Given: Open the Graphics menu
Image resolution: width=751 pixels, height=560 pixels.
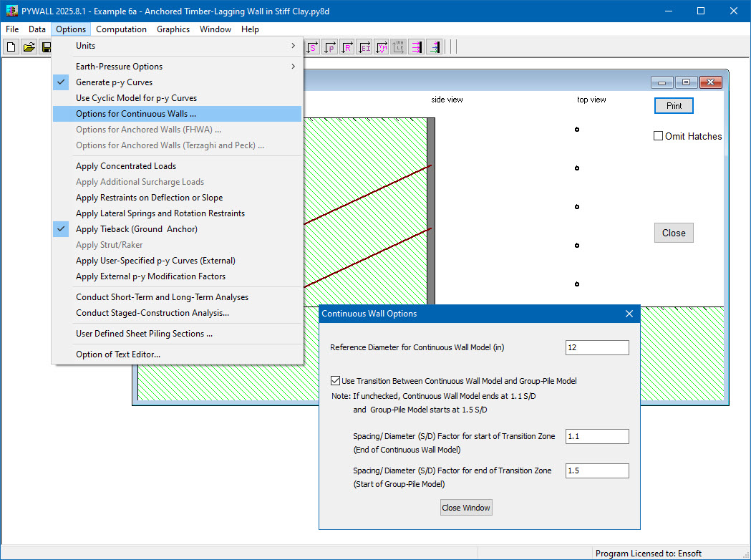Looking at the screenshot, I should pyautogui.click(x=173, y=29).
